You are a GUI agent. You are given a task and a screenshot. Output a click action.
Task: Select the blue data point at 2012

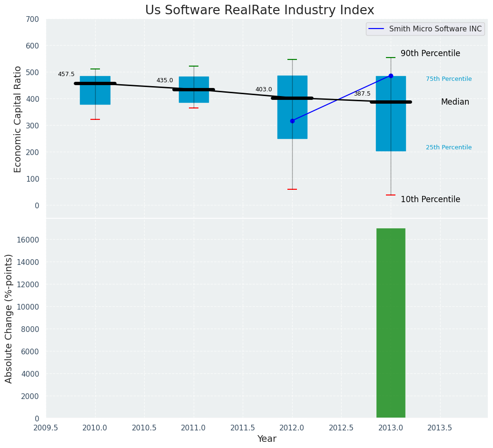(x=292, y=121)
